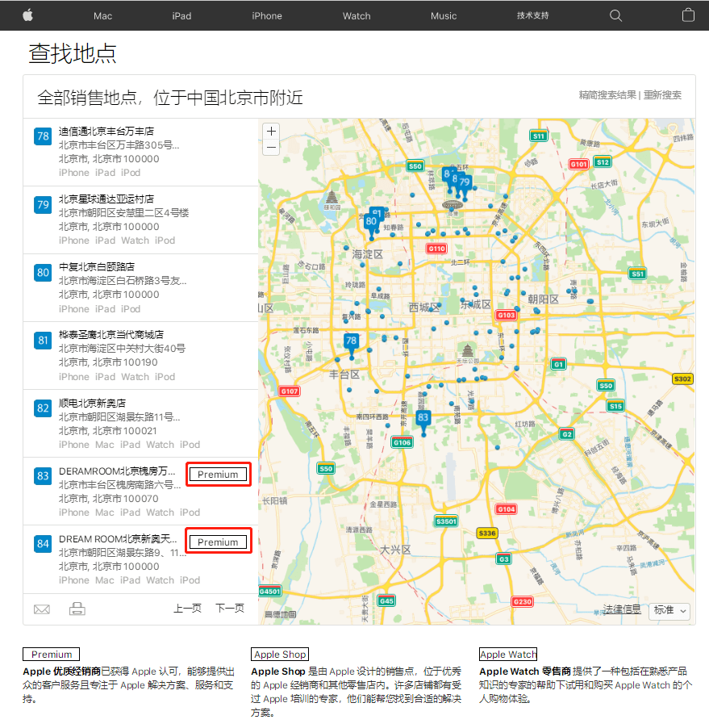709x728 pixels.
Task: Click the Apple Shop legend badge
Action: [280, 655]
